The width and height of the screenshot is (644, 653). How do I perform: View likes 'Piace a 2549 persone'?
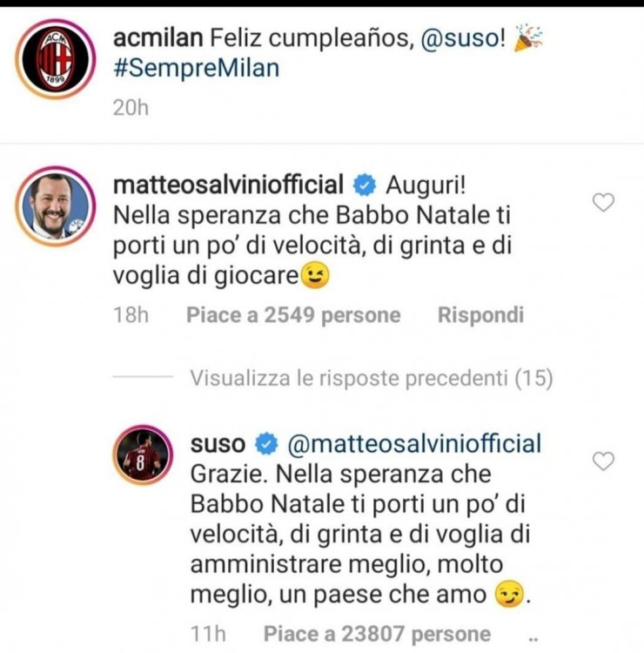click(293, 315)
